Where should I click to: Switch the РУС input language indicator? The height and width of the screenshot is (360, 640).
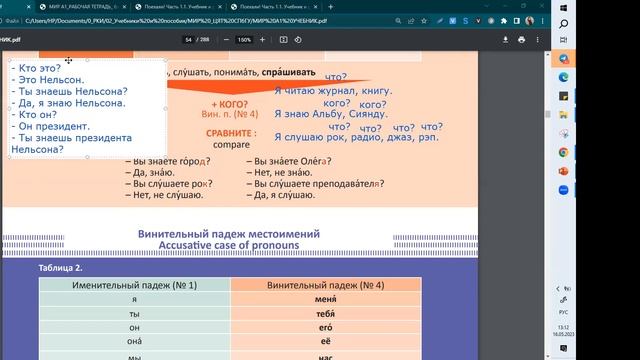[x=564, y=312]
